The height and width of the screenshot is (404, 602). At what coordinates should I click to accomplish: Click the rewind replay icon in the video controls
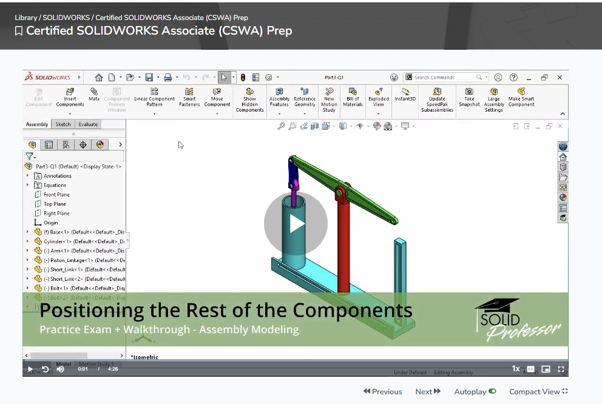pos(45,369)
